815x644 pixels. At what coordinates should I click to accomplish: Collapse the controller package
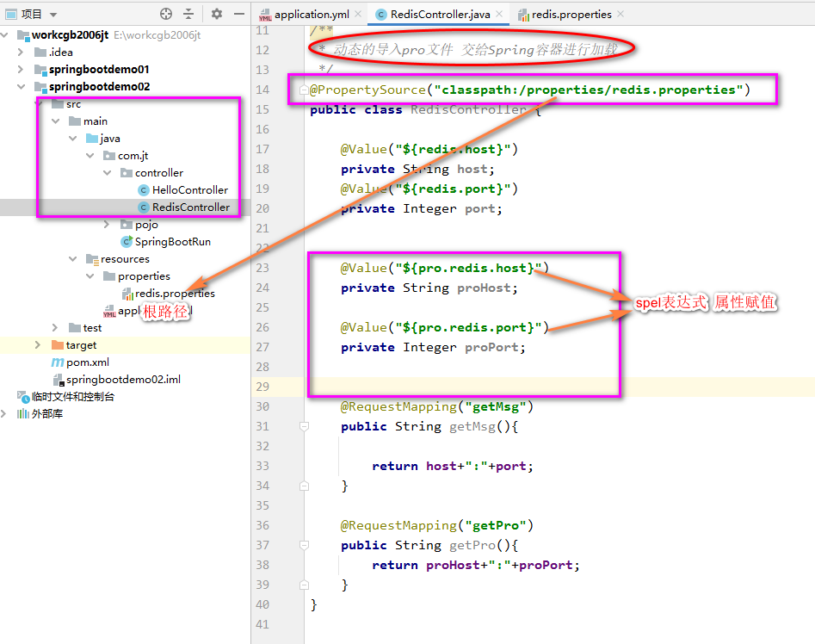pos(107,172)
